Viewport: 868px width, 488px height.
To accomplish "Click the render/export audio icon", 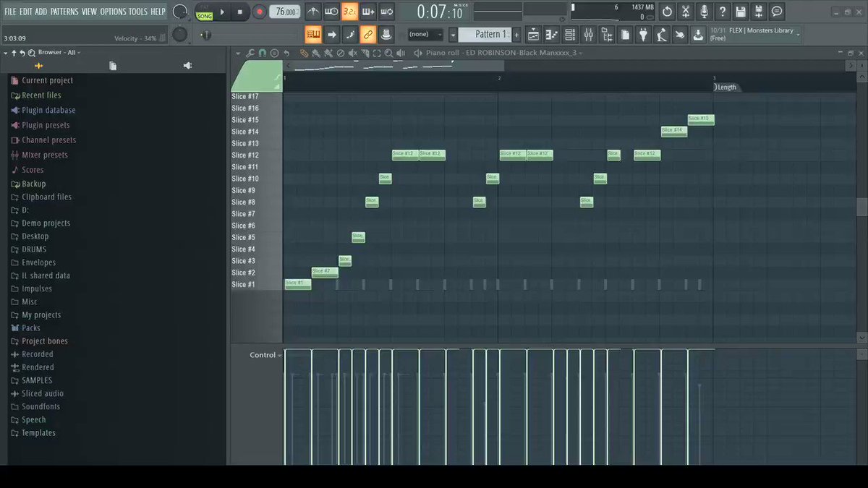I will coord(758,12).
